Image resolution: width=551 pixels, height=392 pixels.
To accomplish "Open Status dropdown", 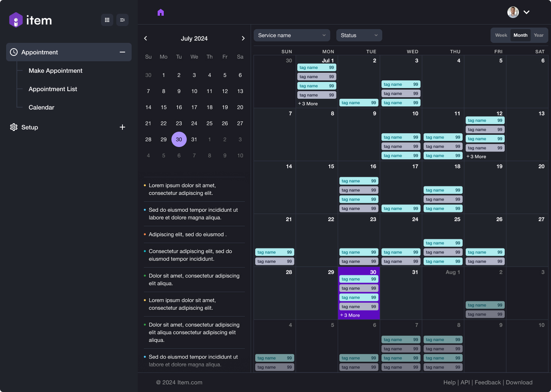I will (x=359, y=35).
